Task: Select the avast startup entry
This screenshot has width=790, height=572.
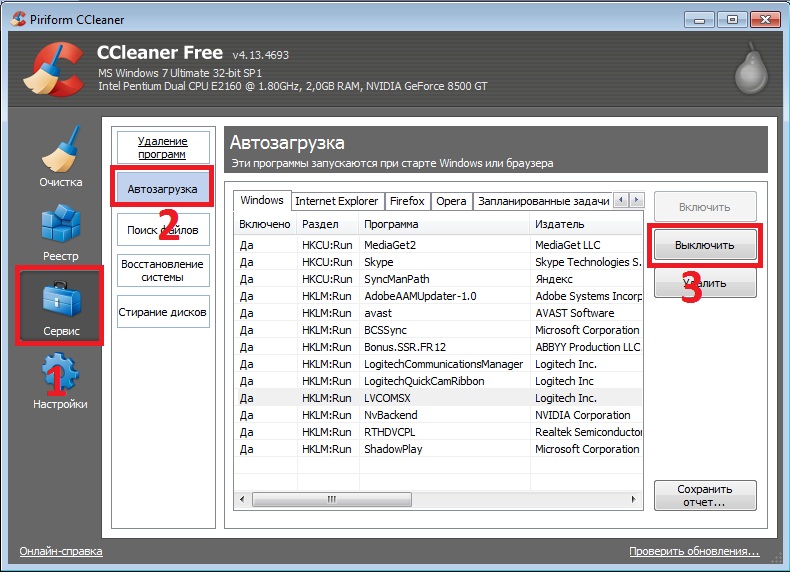Action: coord(438,313)
